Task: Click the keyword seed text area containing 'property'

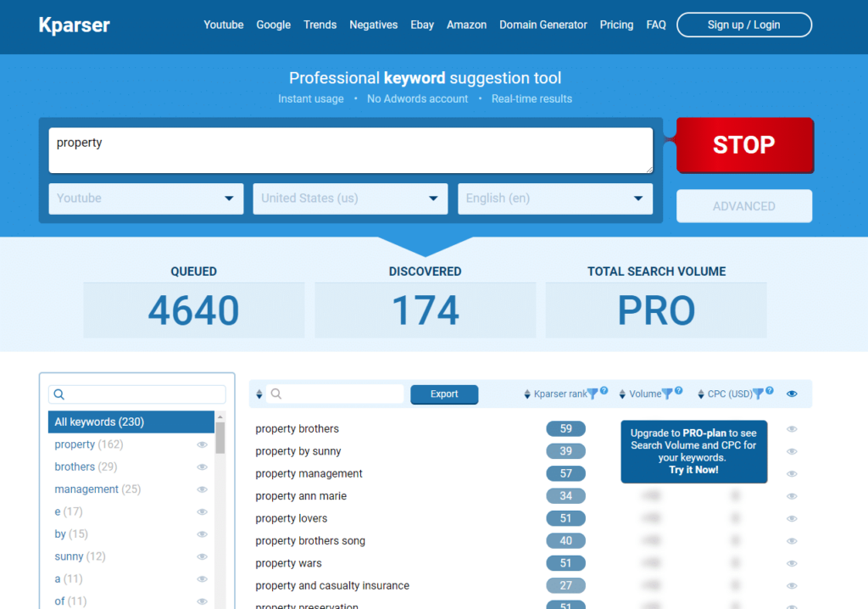Action: pos(351,151)
